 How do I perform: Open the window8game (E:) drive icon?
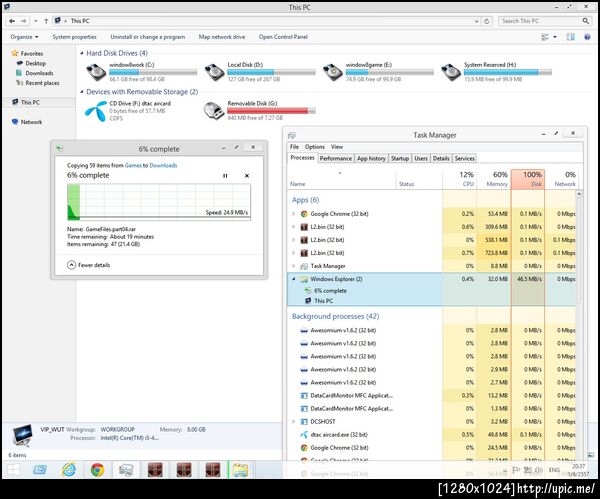pos(333,72)
